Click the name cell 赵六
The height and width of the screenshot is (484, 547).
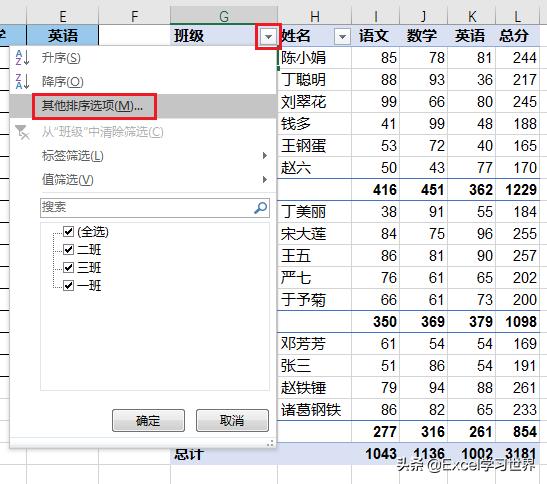pos(315,167)
